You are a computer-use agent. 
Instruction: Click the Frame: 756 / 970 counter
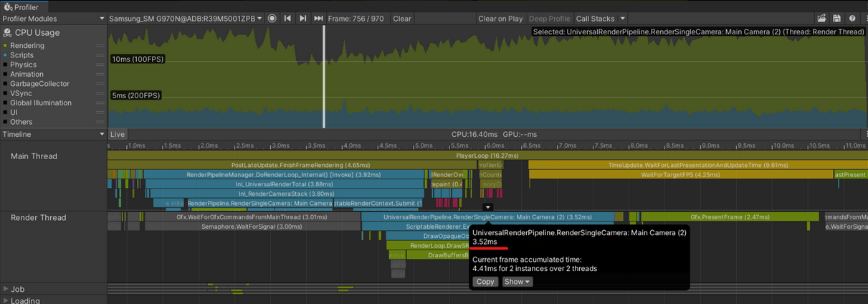[x=358, y=19]
